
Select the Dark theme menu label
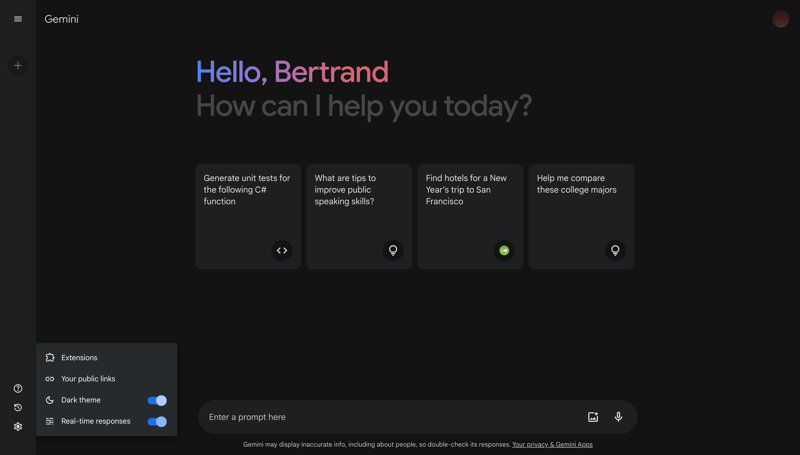pyautogui.click(x=81, y=400)
